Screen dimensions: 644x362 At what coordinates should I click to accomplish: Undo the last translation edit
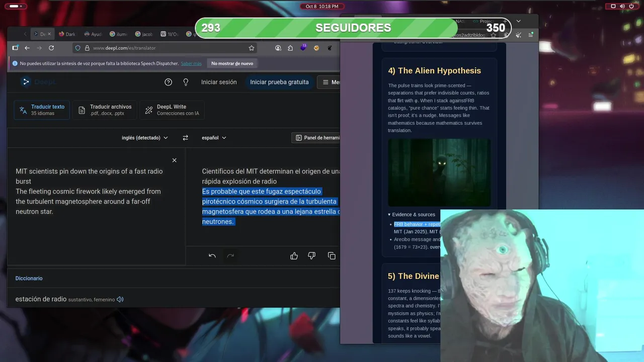(212, 256)
